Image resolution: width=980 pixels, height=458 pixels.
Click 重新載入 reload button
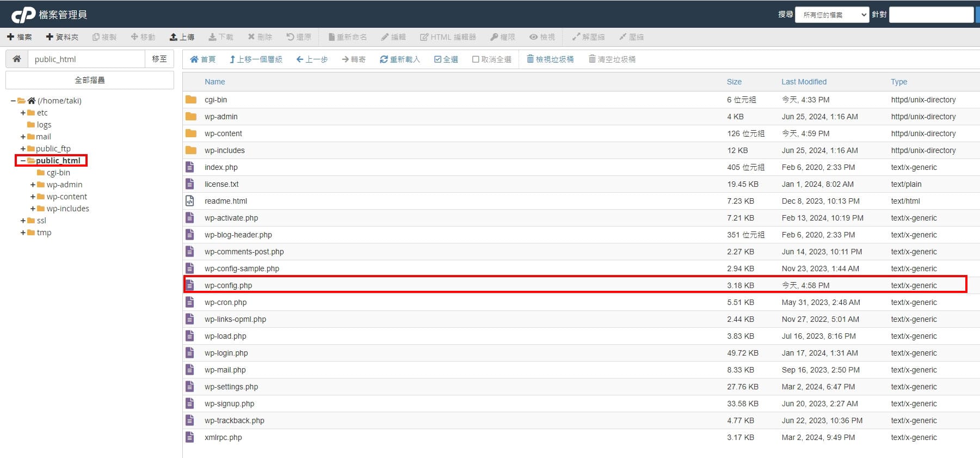(400, 59)
